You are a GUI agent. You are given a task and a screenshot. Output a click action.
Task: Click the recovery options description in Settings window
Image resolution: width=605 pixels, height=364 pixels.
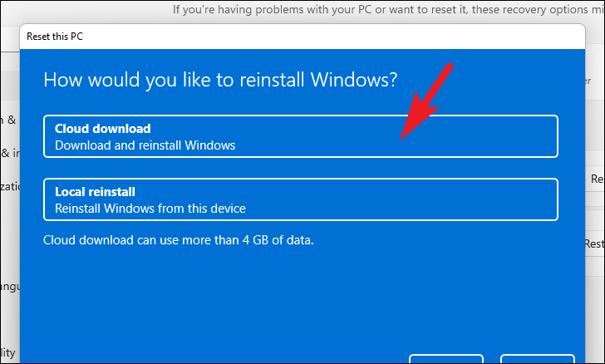[389, 9]
